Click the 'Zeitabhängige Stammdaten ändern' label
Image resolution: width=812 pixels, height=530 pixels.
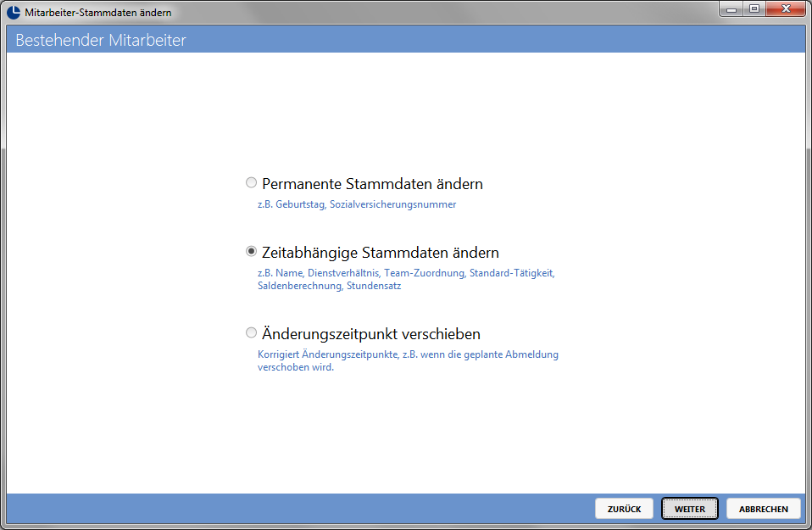point(381,253)
